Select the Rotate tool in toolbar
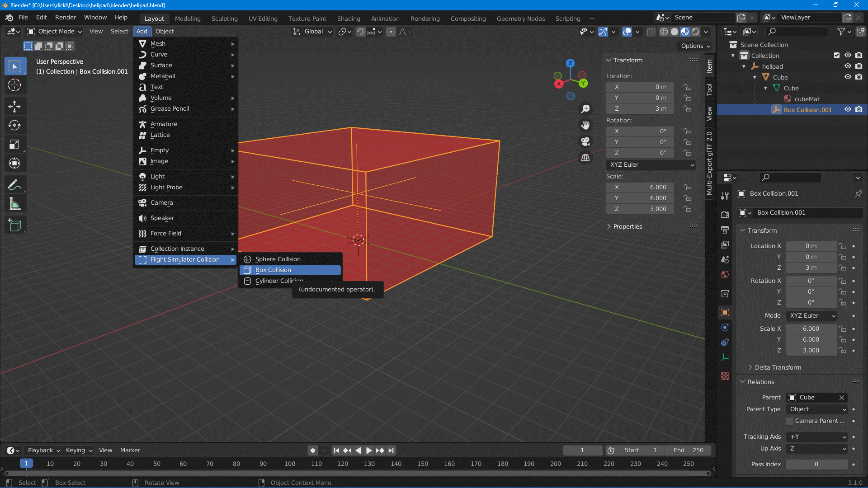 click(14, 125)
